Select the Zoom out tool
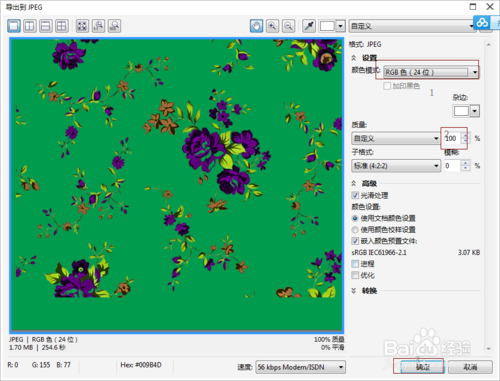 click(289, 26)
